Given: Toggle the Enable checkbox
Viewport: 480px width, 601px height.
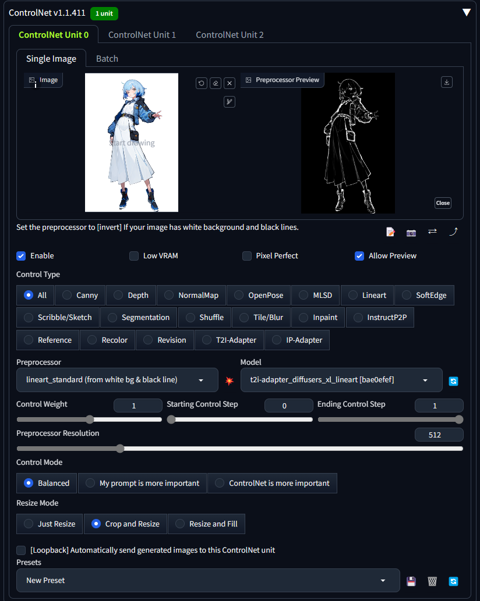Looking at the screenshot, I should click(x=21, y=256).
